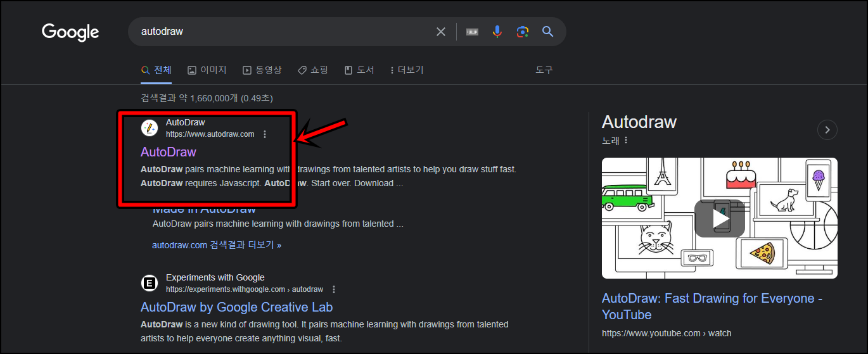Click the Autodraw knowledge panel title

(x=639, y=122)
